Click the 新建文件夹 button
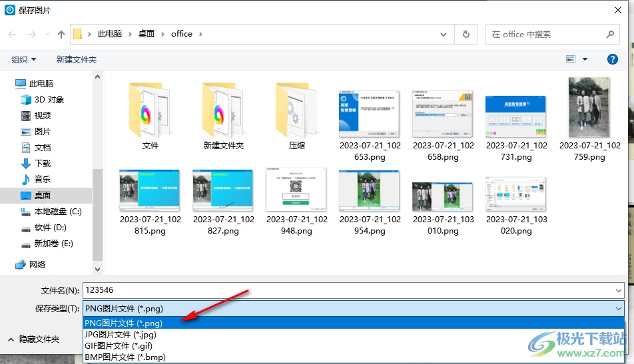Viewport: 634px width, 364px height. click(x=77, y=59)
